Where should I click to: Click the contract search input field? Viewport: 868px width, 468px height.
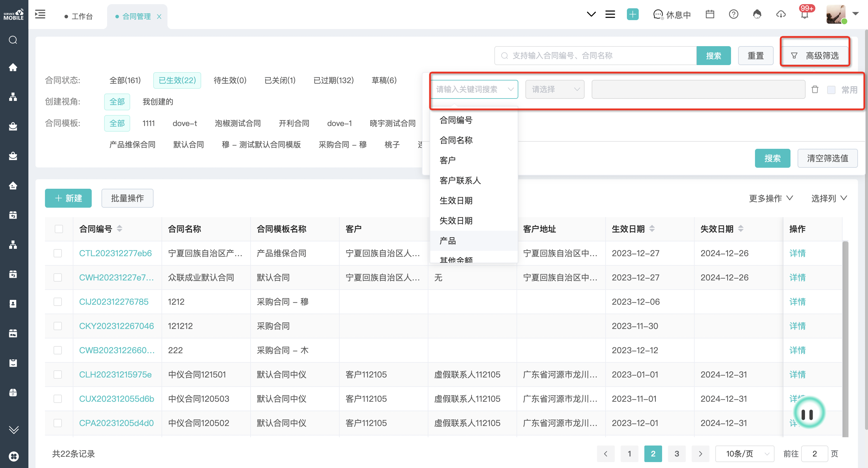[x=596, y=56]
